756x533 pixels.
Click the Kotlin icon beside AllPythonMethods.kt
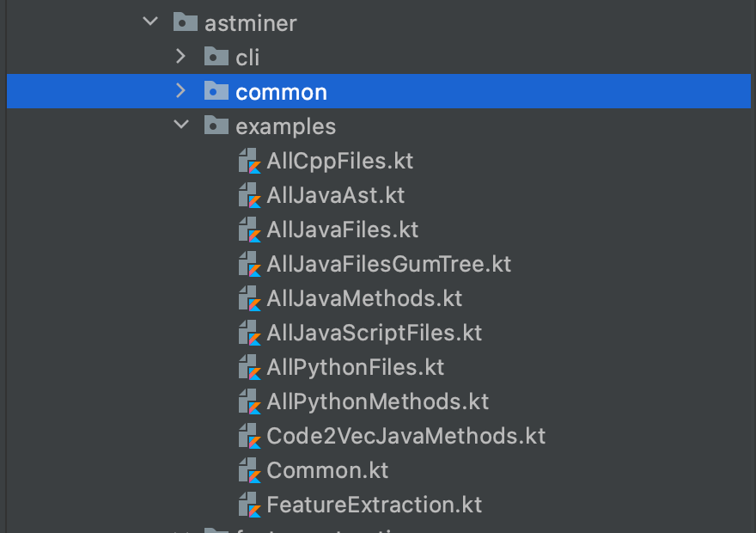tap(248, 401)
